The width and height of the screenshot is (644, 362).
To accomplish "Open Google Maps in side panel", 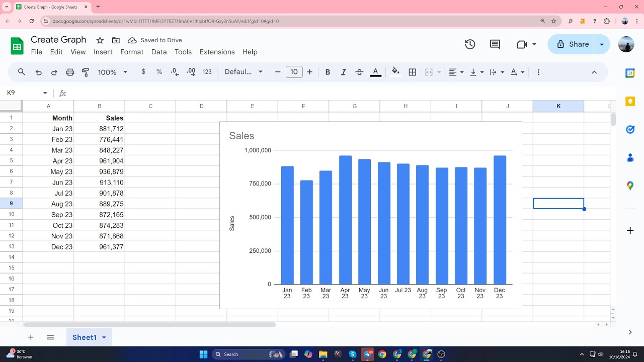I will (630, 186).
